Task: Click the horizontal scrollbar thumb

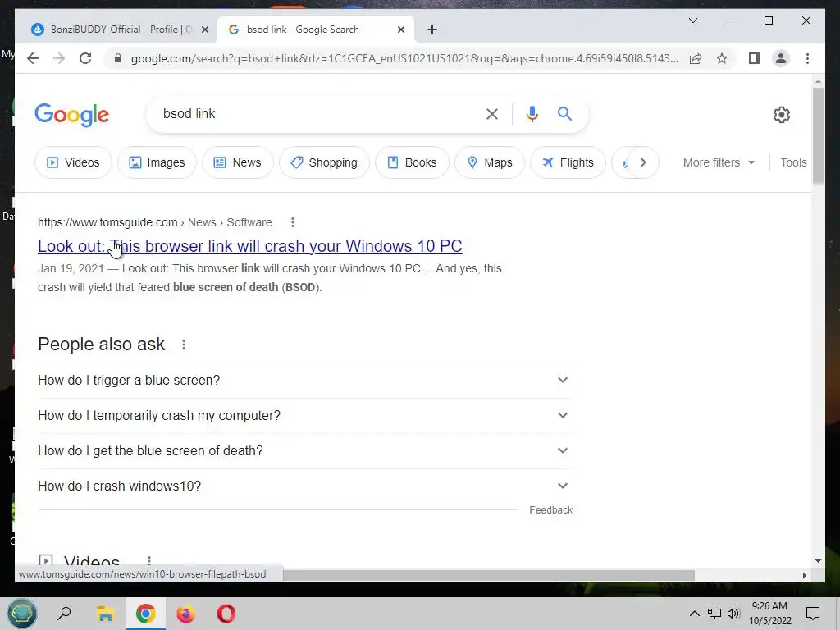Action: point(489,575)
